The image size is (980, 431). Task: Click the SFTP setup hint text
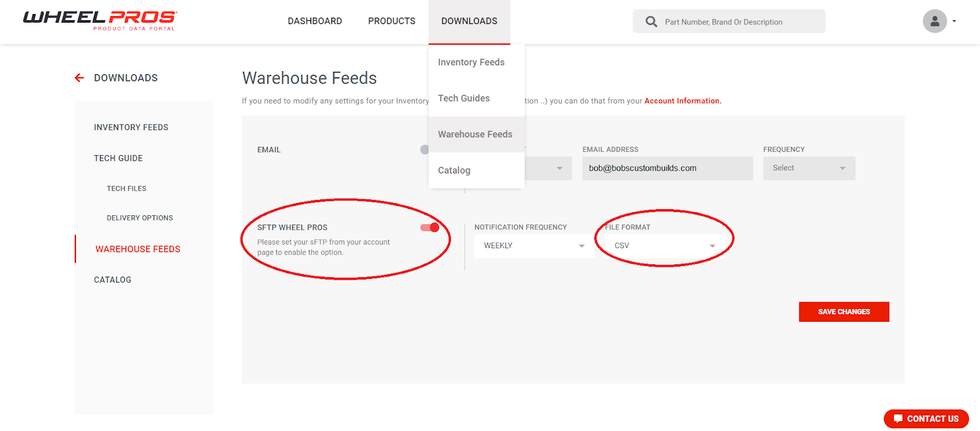(x=323, y=247)
